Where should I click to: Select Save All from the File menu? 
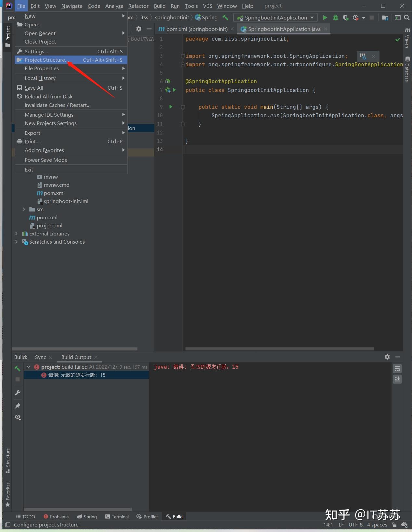click(x=71, y=88)
